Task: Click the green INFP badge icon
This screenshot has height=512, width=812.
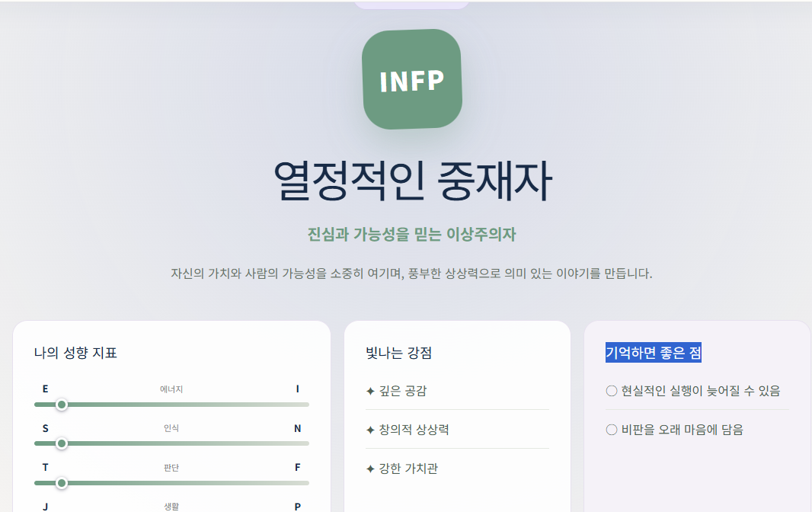Action: (x=412, y=78)
